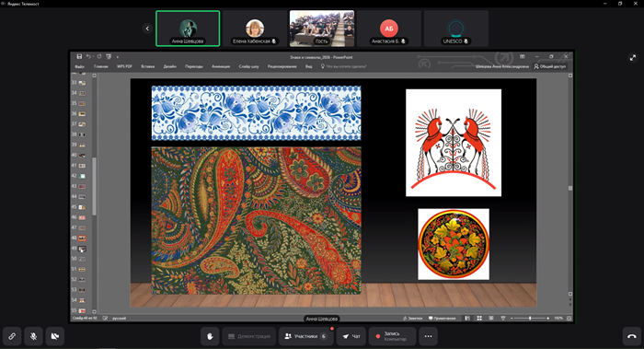644x349 pixels.
Task: Click the Запись recording button
Action: click(392, 336)
